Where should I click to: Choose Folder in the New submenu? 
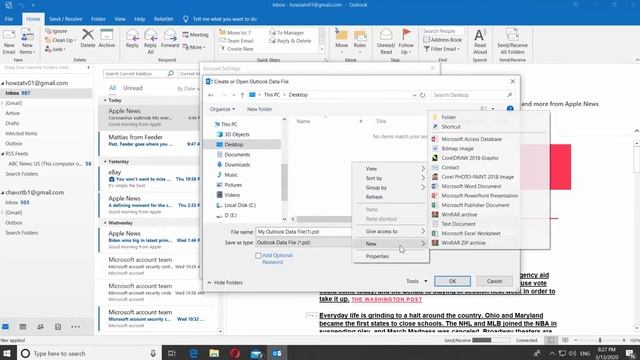click(x=449, y=117)
